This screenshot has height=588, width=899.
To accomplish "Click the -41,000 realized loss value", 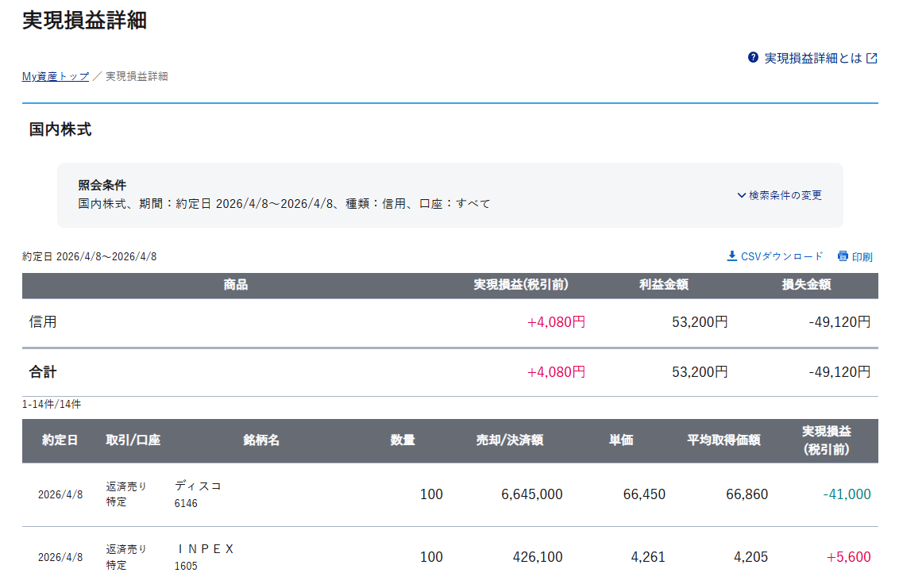I will point(847,494).
